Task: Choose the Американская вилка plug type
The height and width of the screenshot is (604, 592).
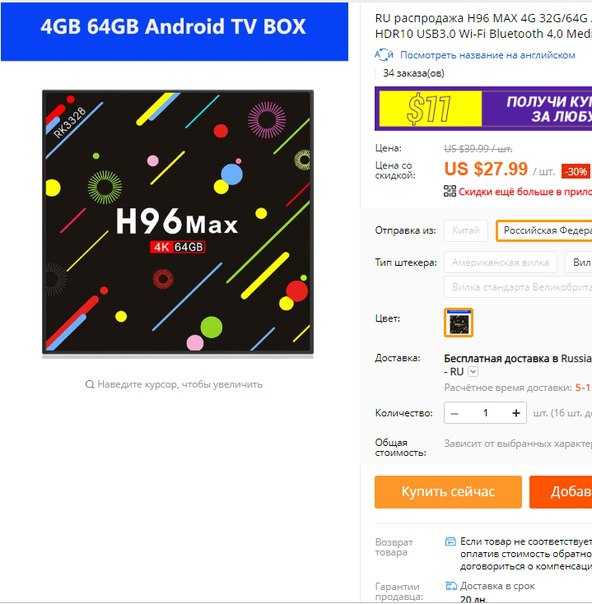Action: click(500, 263)
